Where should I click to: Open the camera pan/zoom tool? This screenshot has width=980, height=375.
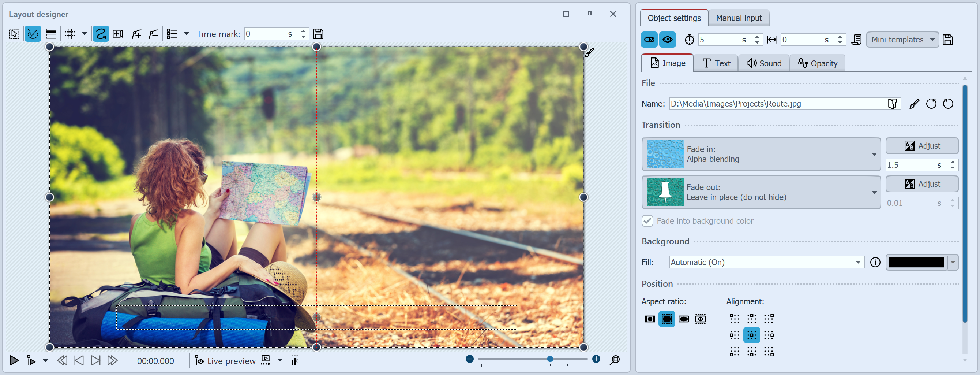[x=118, y=33]
